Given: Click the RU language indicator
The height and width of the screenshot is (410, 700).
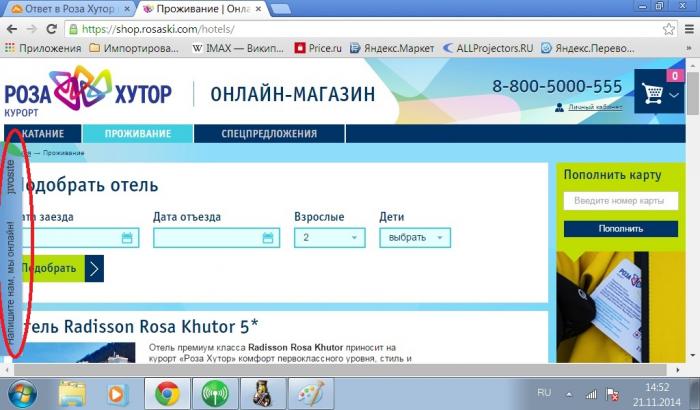Looking at the screenshot, I should pyautogui.click(x=544, y=393).
